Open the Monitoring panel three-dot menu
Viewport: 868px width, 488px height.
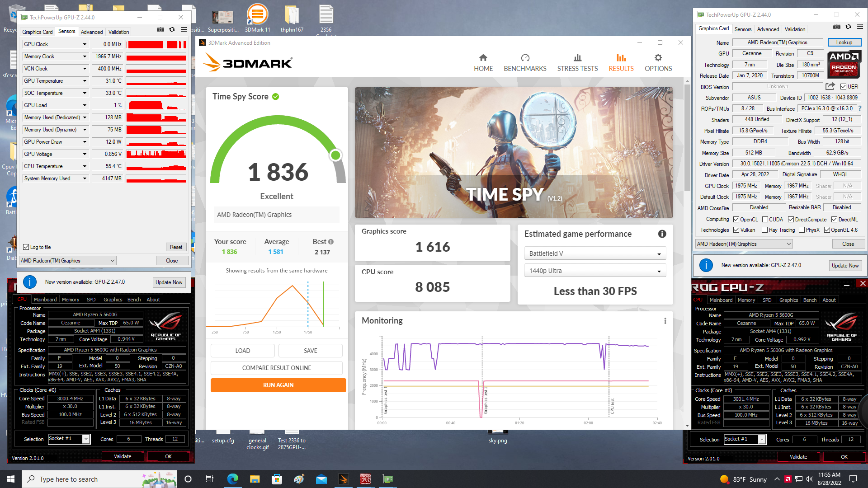pyautogui.click(x=665, y=321)
